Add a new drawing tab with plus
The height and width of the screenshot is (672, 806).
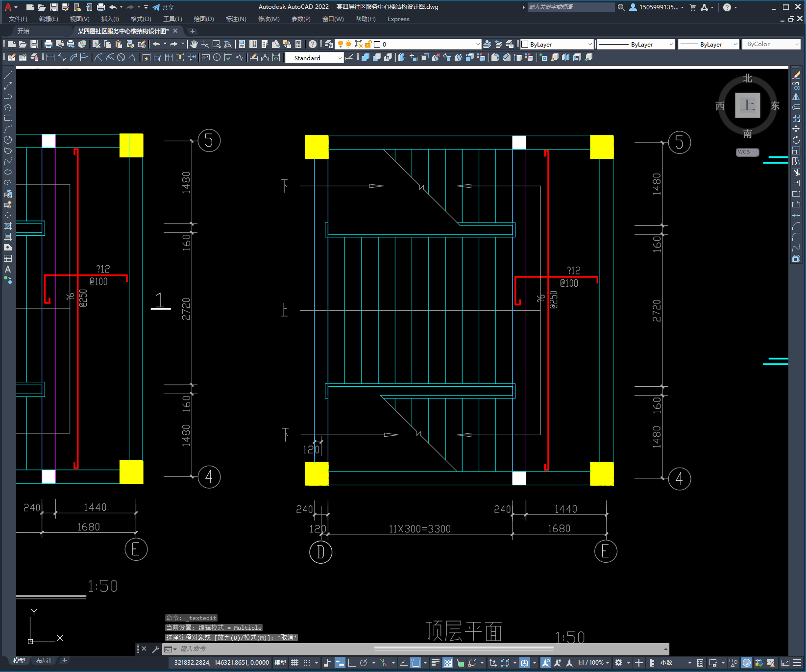(x=192, y=31)
